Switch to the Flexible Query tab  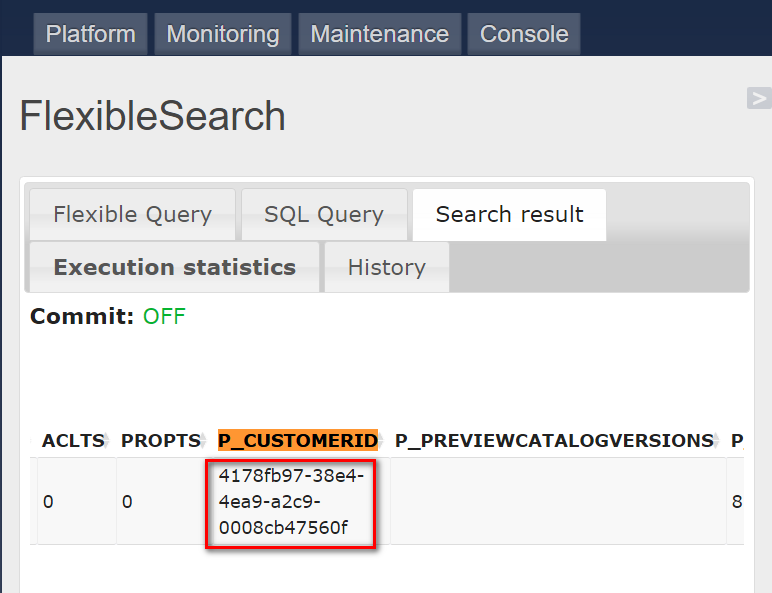click(132, 215)
